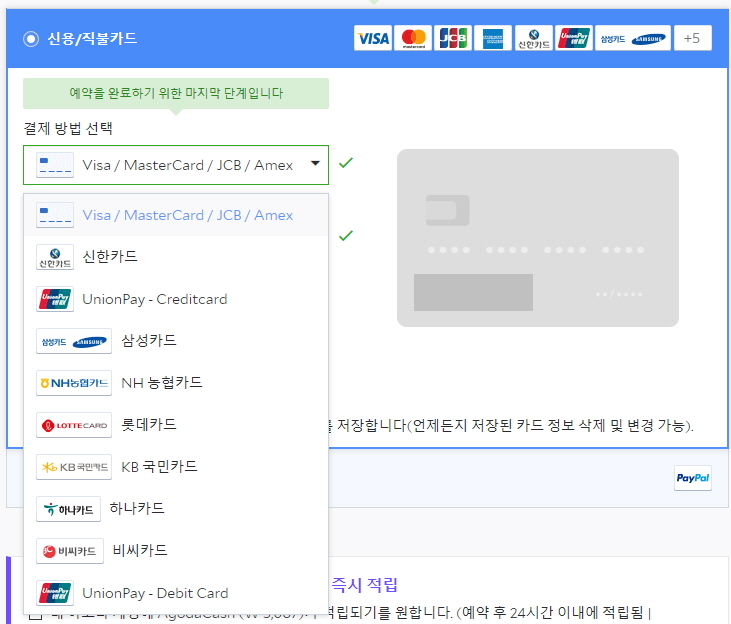Click the green final step notice banner

tap(176, 93)
